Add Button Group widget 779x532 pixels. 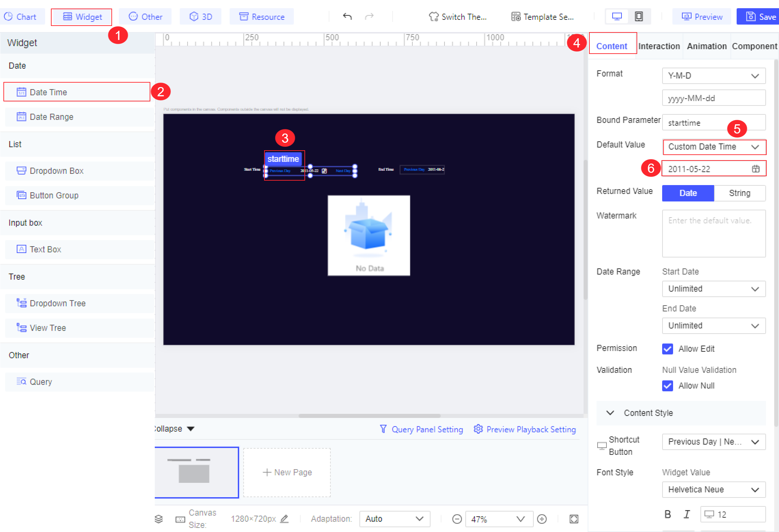point(79,195)
